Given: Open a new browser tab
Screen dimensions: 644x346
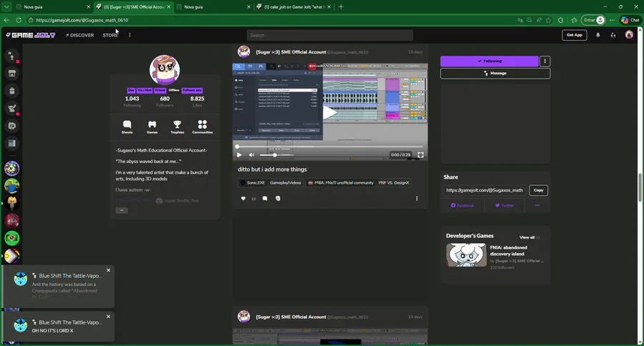Looking at the screenshot, I should (x=341, y=7).
